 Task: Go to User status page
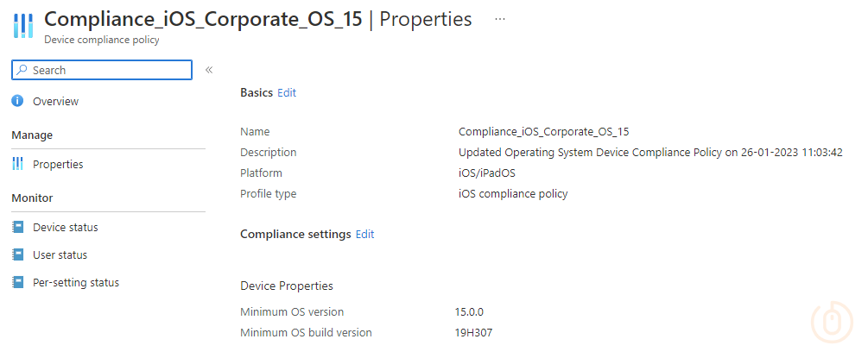click(60, 254)
